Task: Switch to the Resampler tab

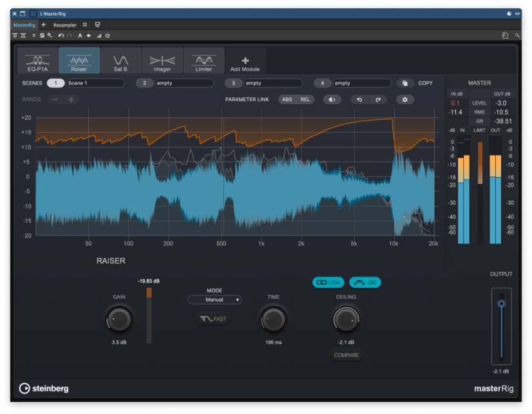Action: coord(64,24)
